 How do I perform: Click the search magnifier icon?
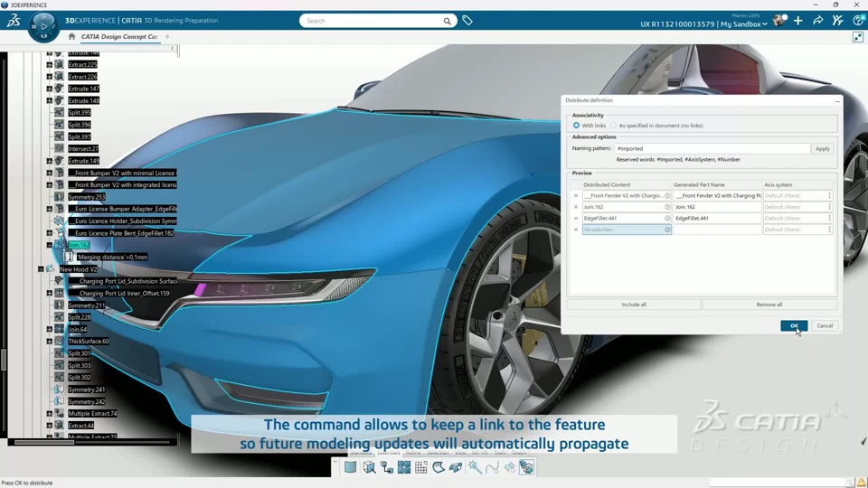(447, 21)
